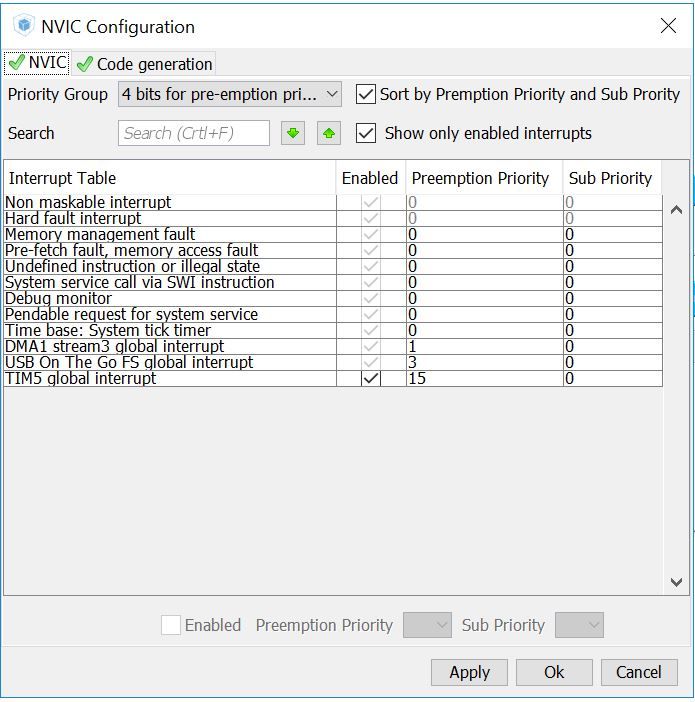The width and height of the screenshot is (695, 702).
Task: Select the TIM5 global interrupt row
Action: 120,379
